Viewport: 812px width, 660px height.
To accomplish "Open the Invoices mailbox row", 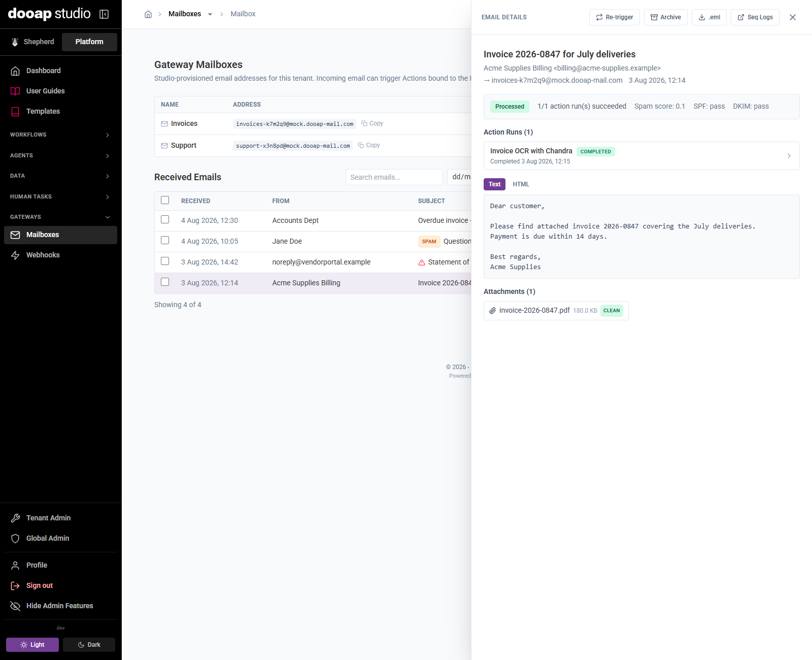I will 313,124.
